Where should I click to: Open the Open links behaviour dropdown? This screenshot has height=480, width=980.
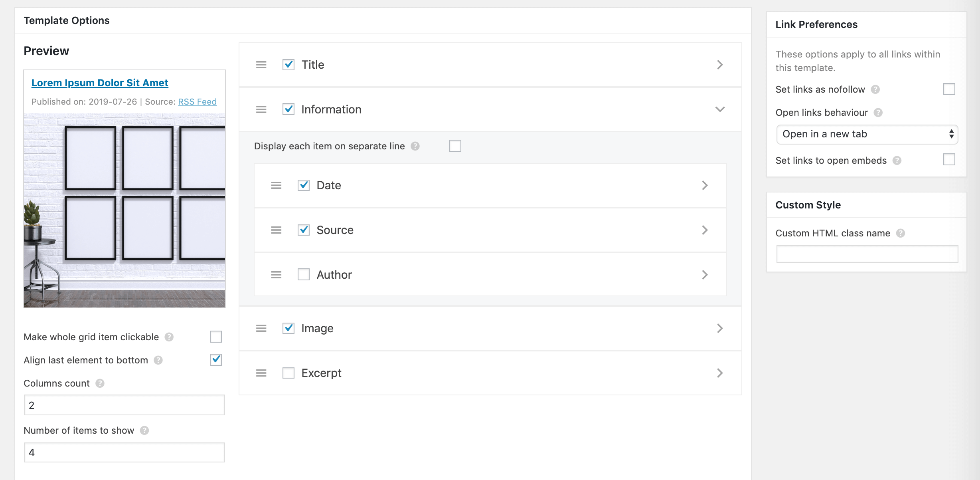tap(867, 134)
